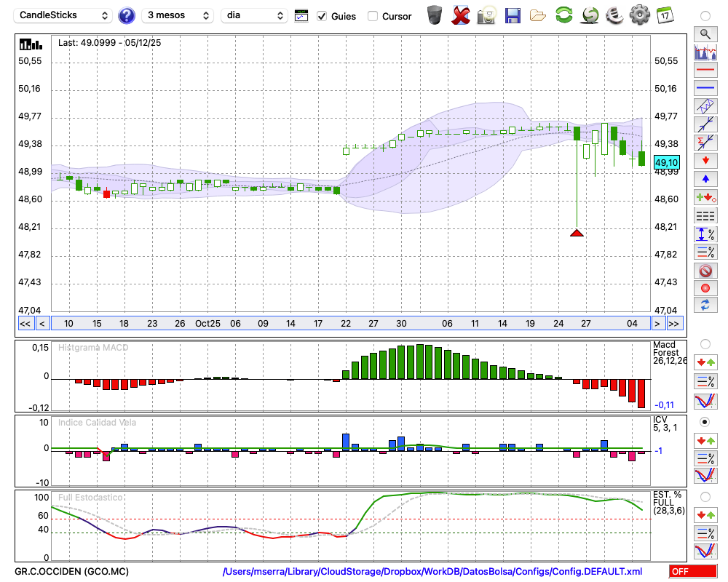Image resolution: width=728 pixels, height=582 pixels.
Task: Click the green refresh arrows icon
Action: [x=563, y=15]
